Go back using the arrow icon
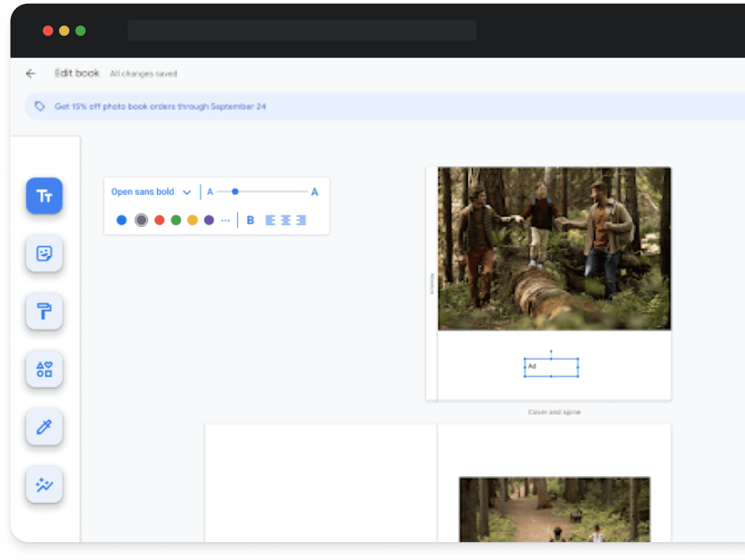The image size is (745, 560). click(31, 73)
